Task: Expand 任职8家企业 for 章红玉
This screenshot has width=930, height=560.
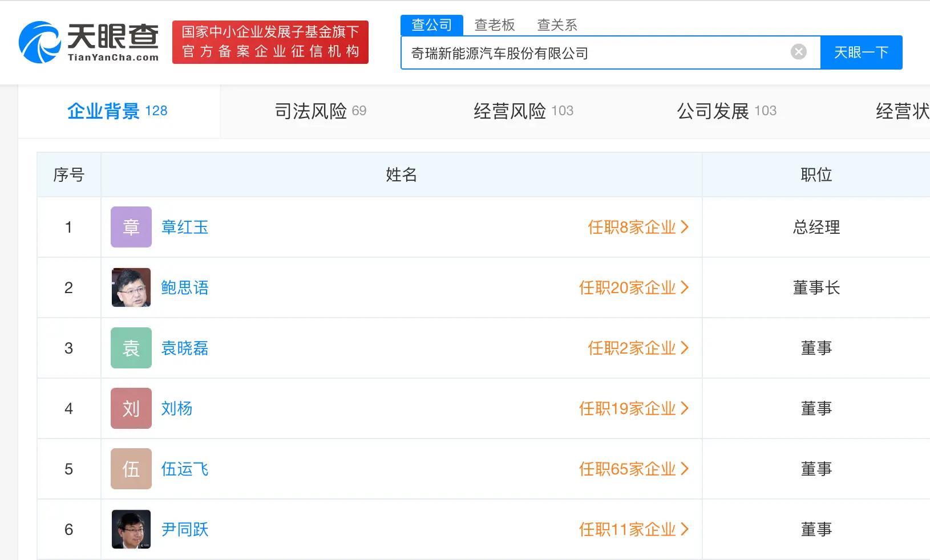Action: [638, 228]
